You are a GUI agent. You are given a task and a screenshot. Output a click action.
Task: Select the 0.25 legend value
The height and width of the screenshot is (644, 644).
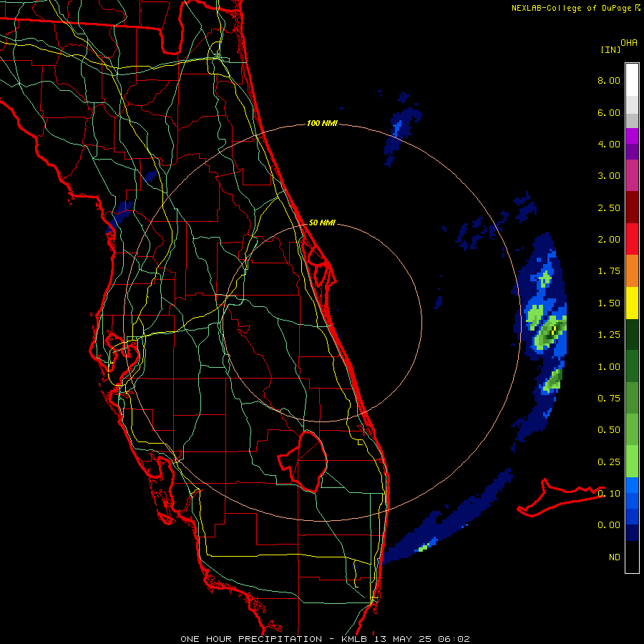(609, 462)
